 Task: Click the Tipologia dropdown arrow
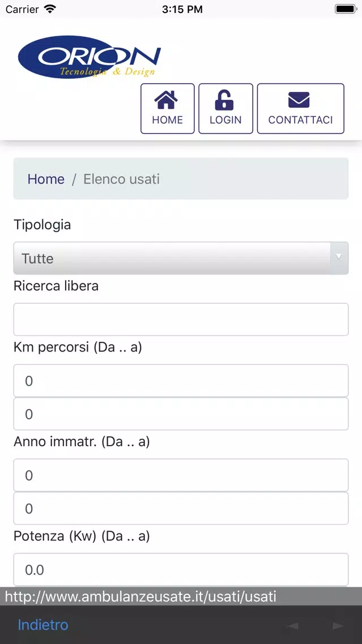(339, 257)
